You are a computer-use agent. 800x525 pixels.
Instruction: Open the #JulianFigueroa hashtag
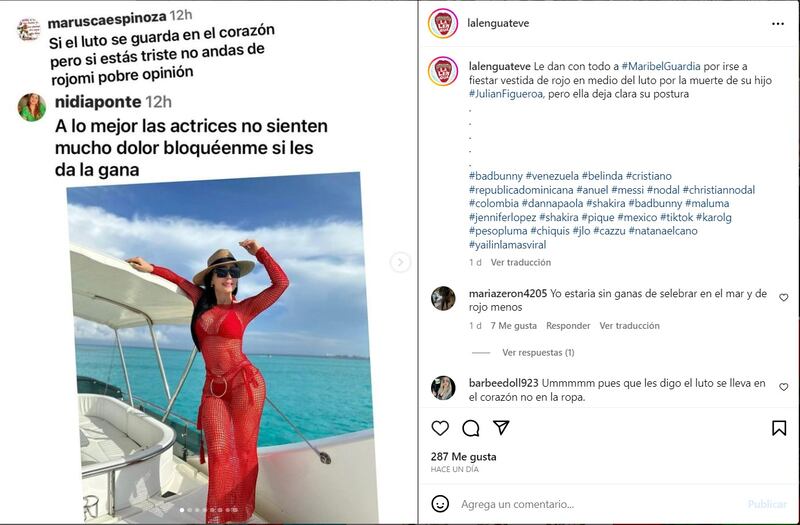[506, 94]
